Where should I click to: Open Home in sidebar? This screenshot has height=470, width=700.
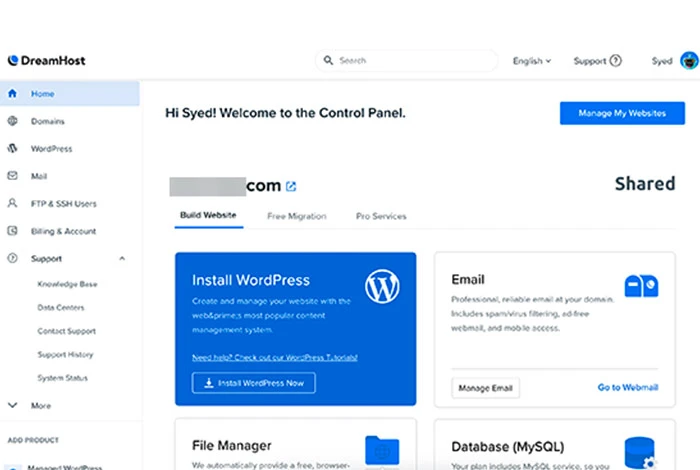[70, 93]
